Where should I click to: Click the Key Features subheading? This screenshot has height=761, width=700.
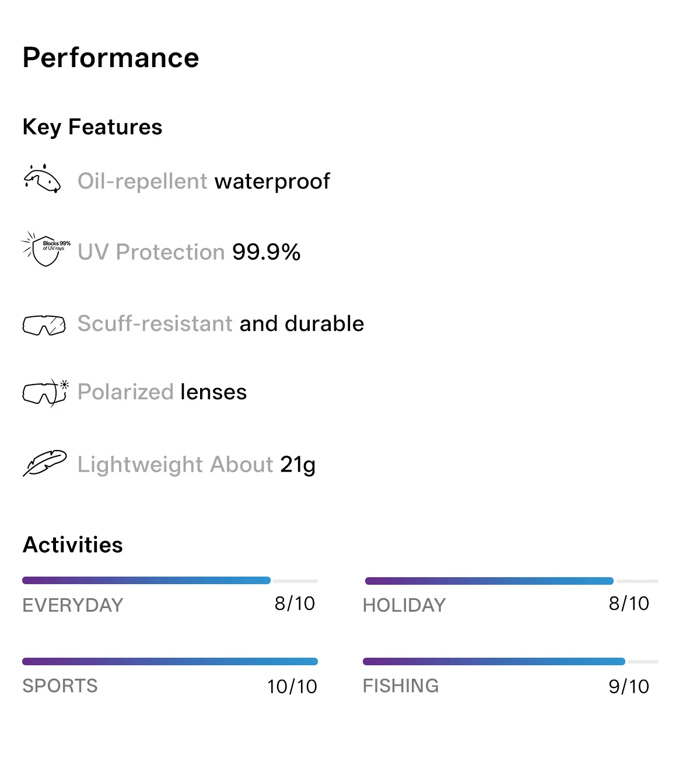coord(92,127)
